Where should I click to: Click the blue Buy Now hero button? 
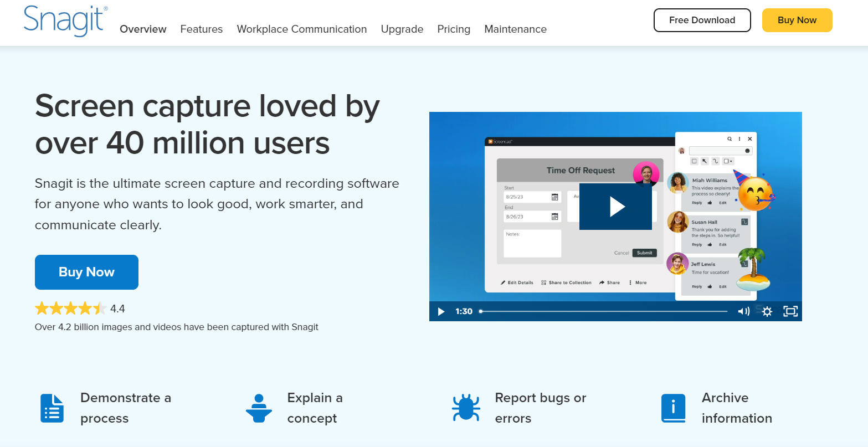(x=86, y=272)
